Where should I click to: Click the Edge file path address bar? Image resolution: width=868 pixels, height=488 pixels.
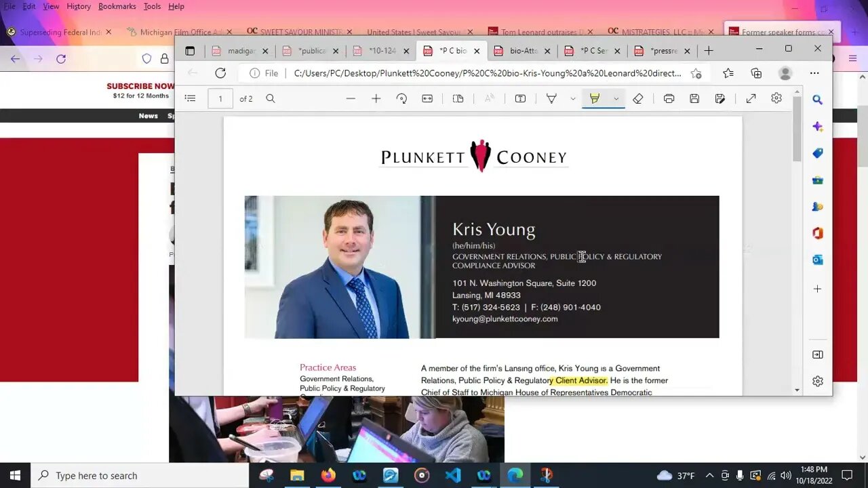point(488,73)
